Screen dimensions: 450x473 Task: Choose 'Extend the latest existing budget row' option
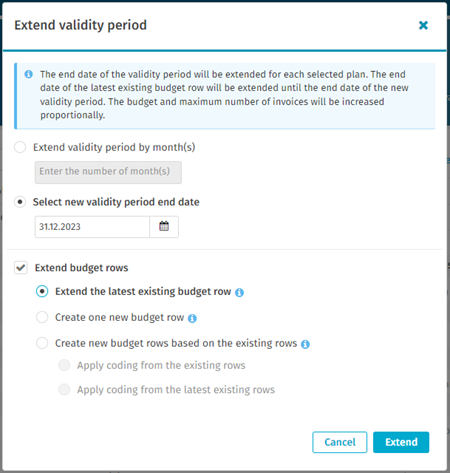click(x=42, y=291)
